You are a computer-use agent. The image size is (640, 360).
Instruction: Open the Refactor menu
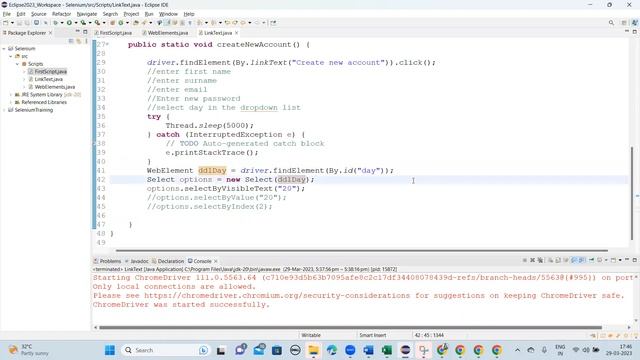(x=62, y=14)
